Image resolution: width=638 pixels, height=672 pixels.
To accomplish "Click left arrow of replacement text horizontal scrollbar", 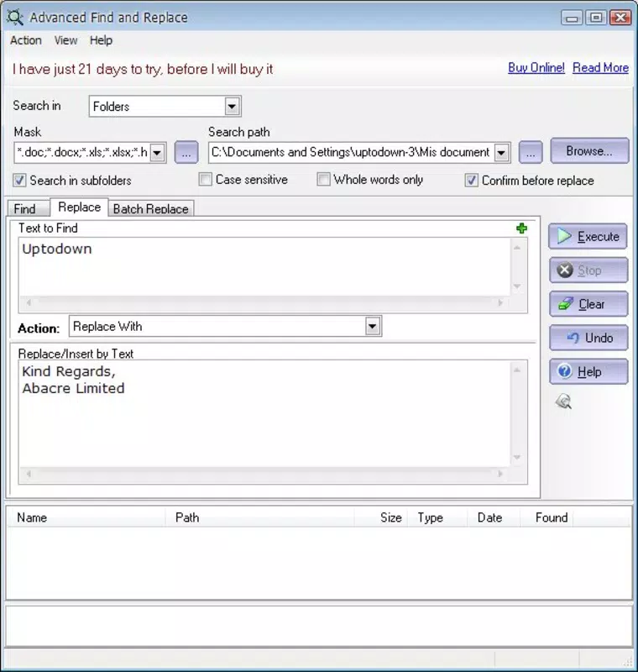I will click(x=29, y=474).
